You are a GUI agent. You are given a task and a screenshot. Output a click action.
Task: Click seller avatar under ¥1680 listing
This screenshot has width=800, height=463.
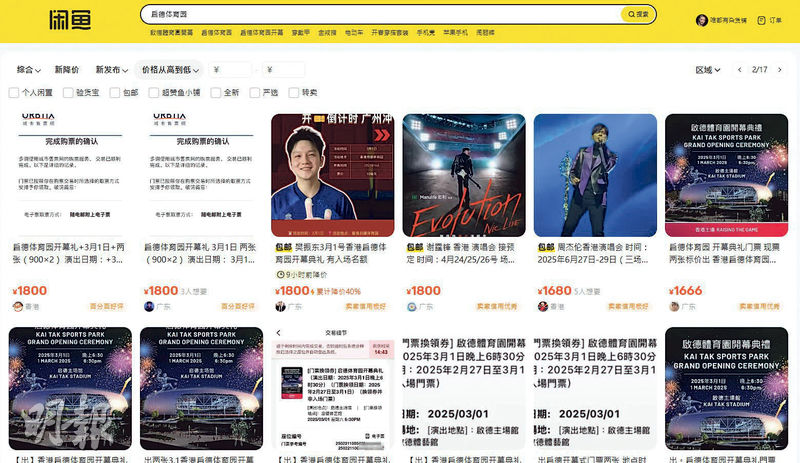coord(541,307)
